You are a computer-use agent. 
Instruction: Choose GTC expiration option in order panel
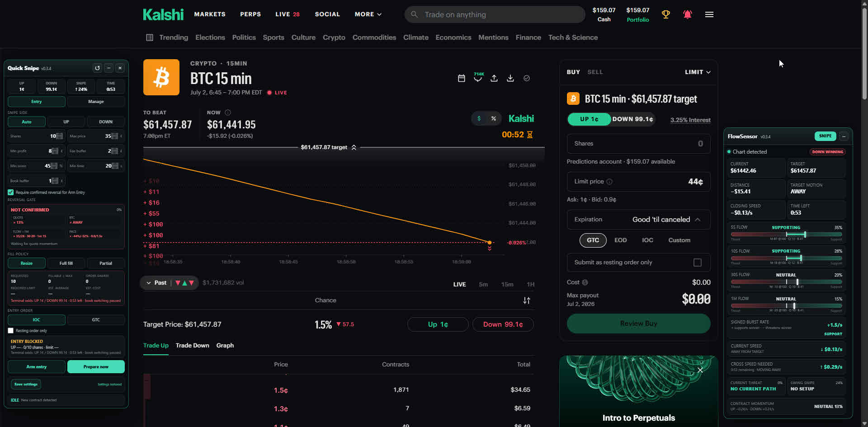(x=593, y=240)
